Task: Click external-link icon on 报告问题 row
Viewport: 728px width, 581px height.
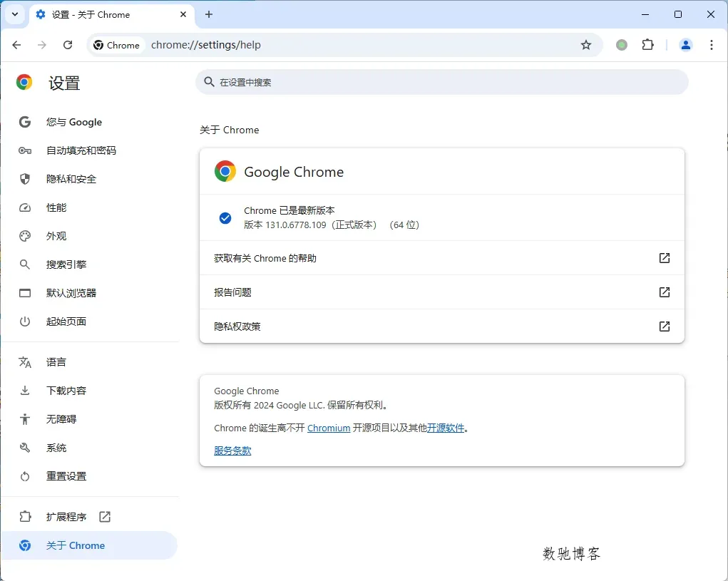Action: coord(665,292)
